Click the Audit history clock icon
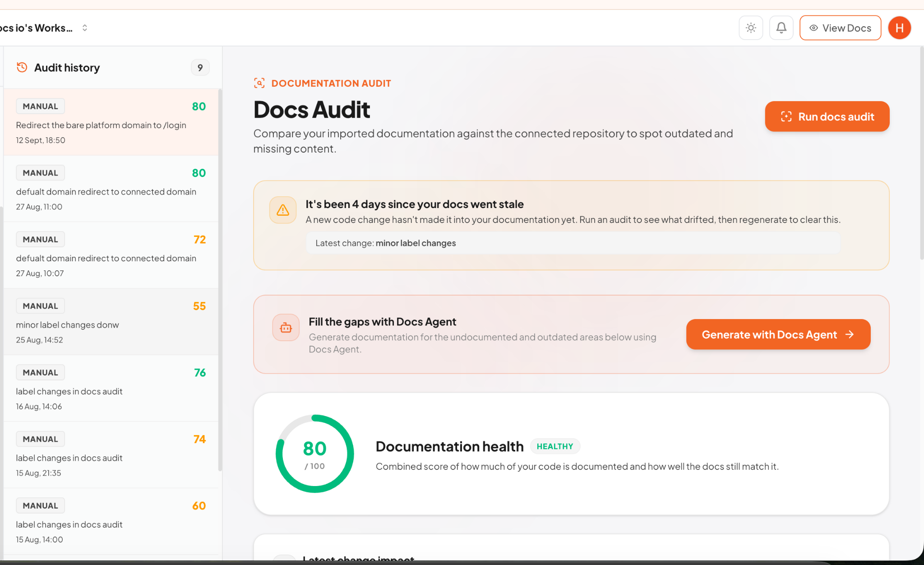 (x=22, y=67)
